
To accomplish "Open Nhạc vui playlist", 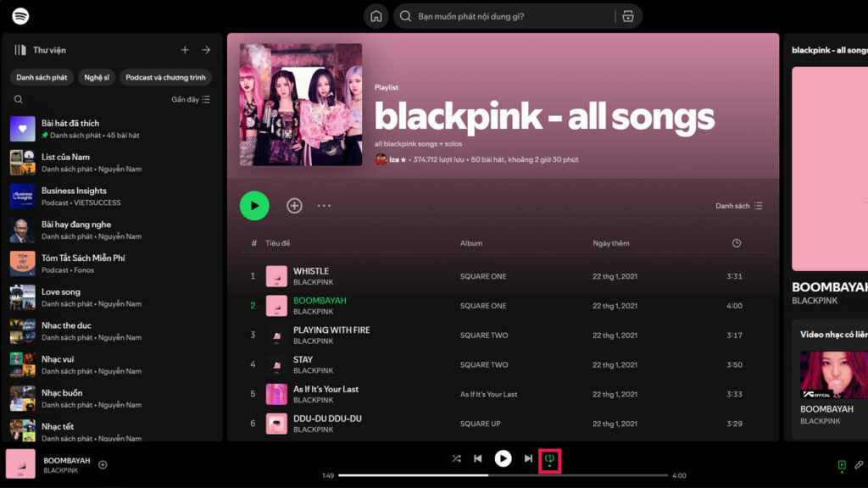I will pyautogui.click(x=111, y=365).
